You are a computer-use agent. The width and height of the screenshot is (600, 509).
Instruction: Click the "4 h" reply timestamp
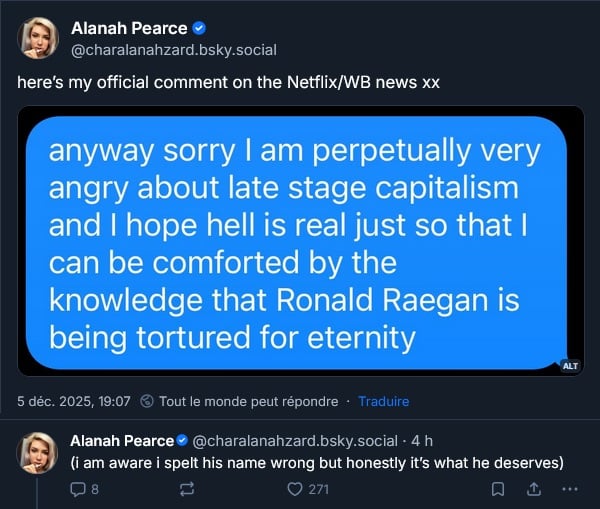click(x=421, y=441)
